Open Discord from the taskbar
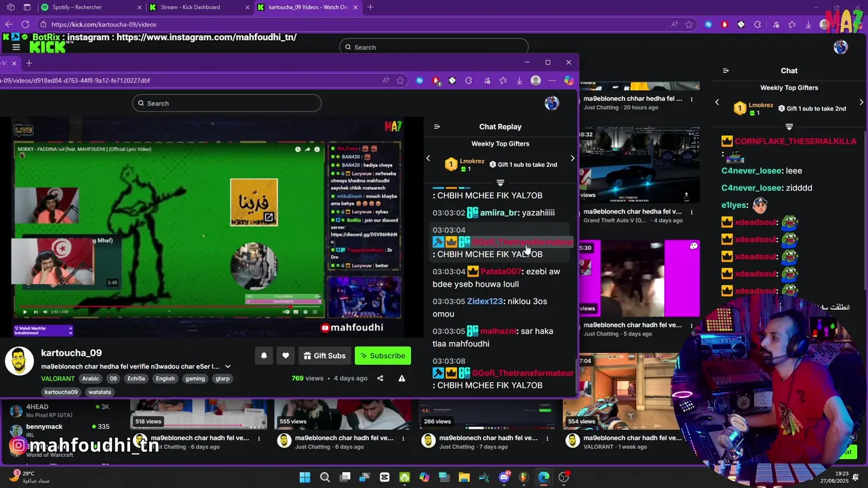This screenshot has height=488, width=868. click(x=504, y=477)
